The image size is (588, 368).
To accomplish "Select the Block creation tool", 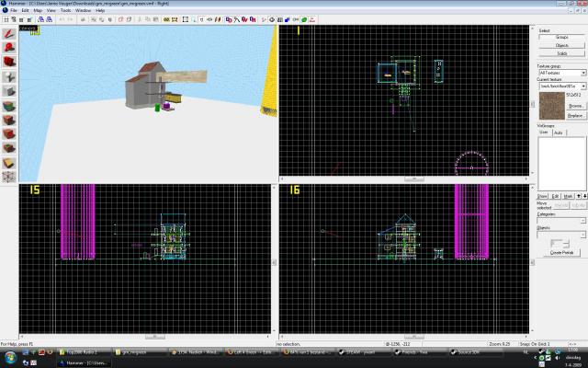I will click(9, 91).
